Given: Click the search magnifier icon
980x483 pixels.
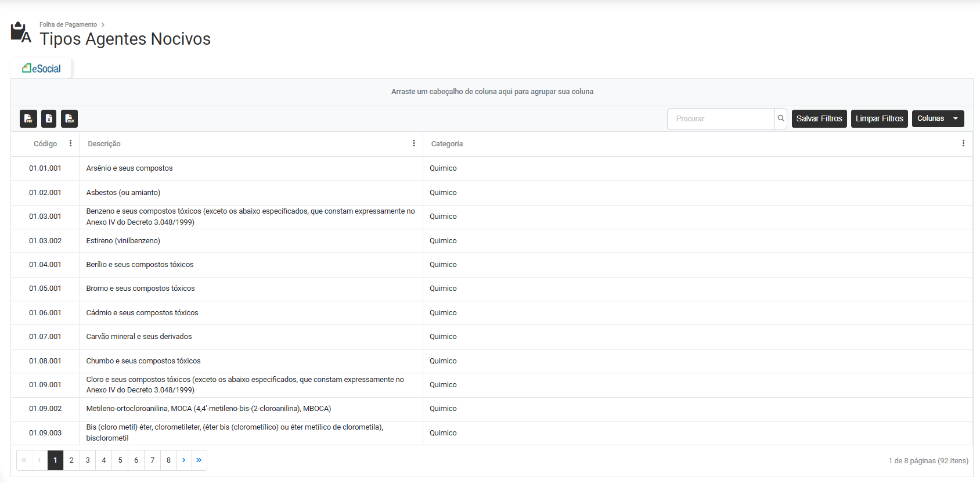Looking at the screenshot, I should click(781, 118).
